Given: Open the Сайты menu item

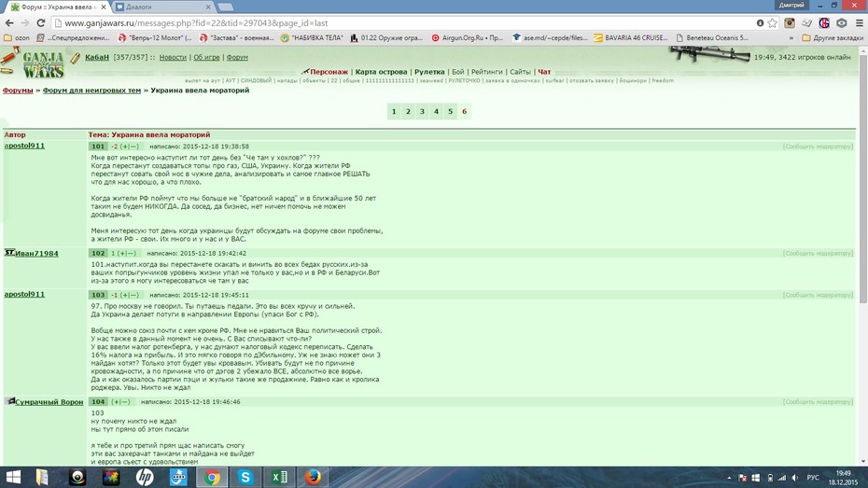Looking at the screenshot, I should [x=520, y=71].
